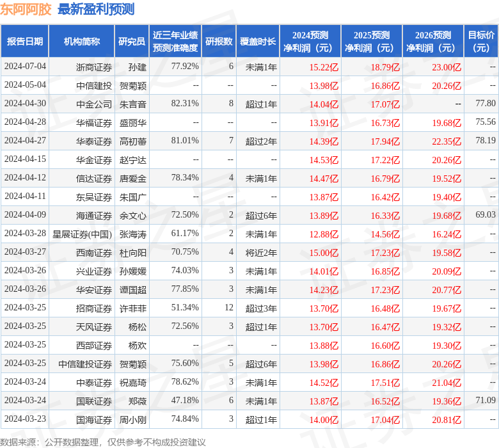Screen dimensions: 499x448
Task: Click the 2026预测净利润 column header
Action: (433, 42)
